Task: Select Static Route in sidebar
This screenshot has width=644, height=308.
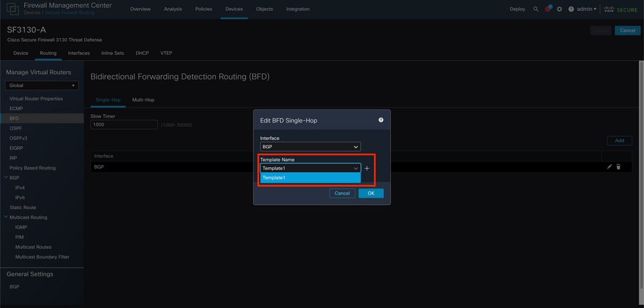Action: 23,207
